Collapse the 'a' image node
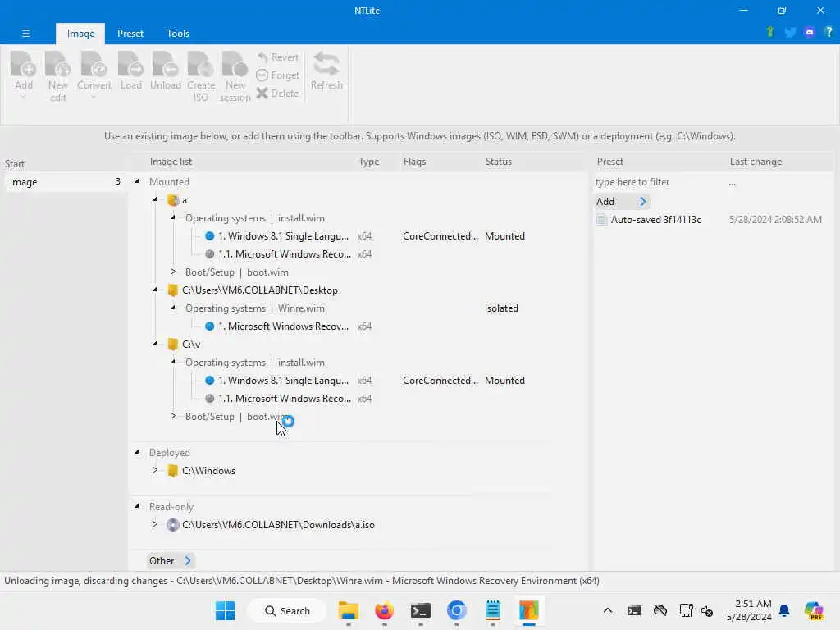 (155, 200)
